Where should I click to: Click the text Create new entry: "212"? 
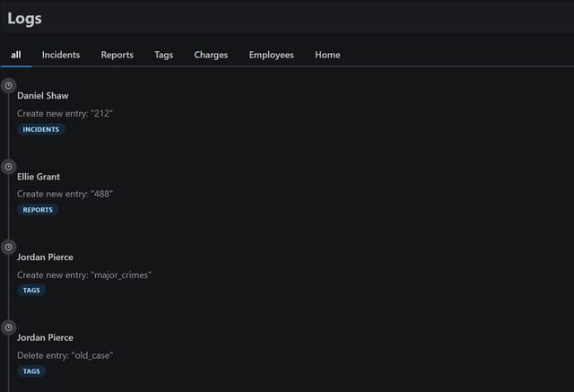[x=65, y=114]
